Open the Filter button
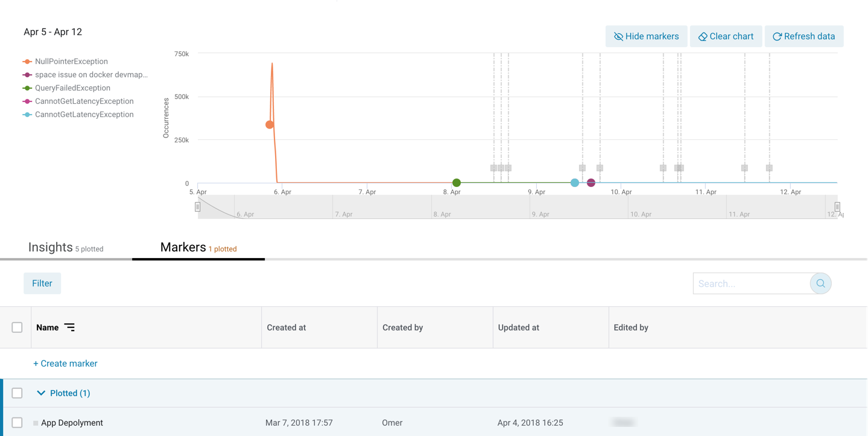 coord(42,283)
